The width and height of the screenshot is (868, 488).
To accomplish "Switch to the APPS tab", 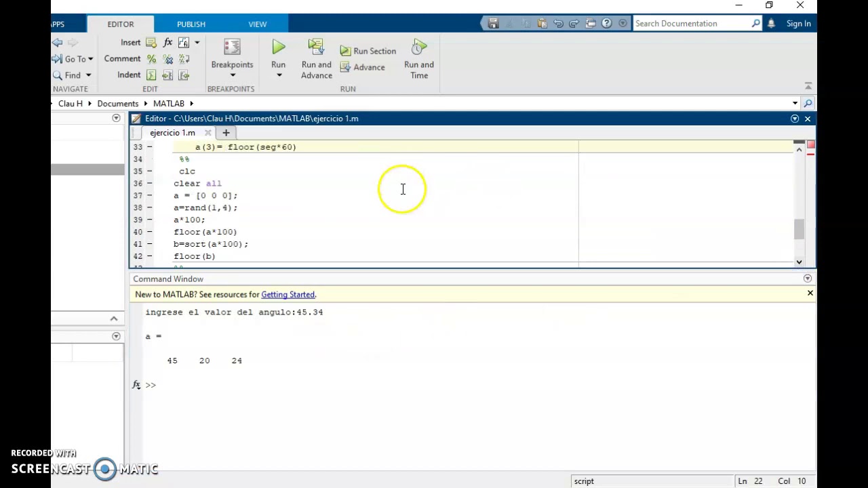I will (x=58, y=24).
